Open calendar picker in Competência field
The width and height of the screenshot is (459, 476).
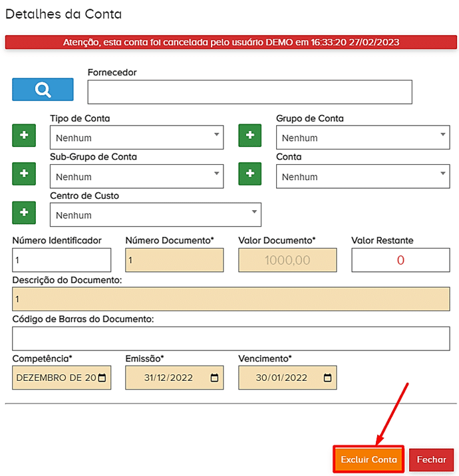tap(102, 378)
